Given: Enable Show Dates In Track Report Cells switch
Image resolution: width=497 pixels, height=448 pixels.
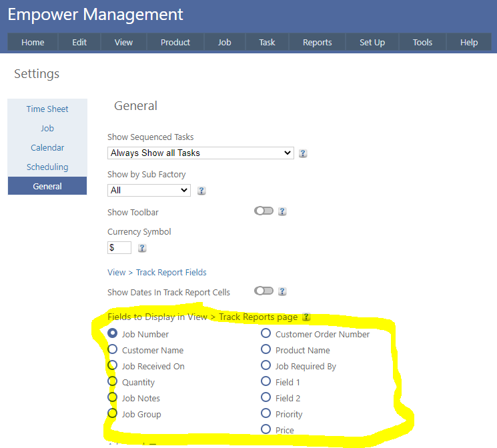Looking at the screenshot, I should [264, 291].
